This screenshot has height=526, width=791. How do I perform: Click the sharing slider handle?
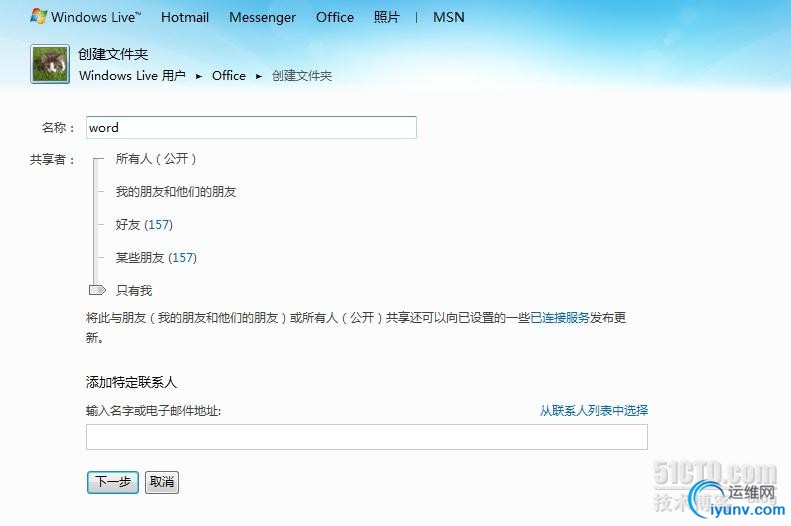coord(97,290)
